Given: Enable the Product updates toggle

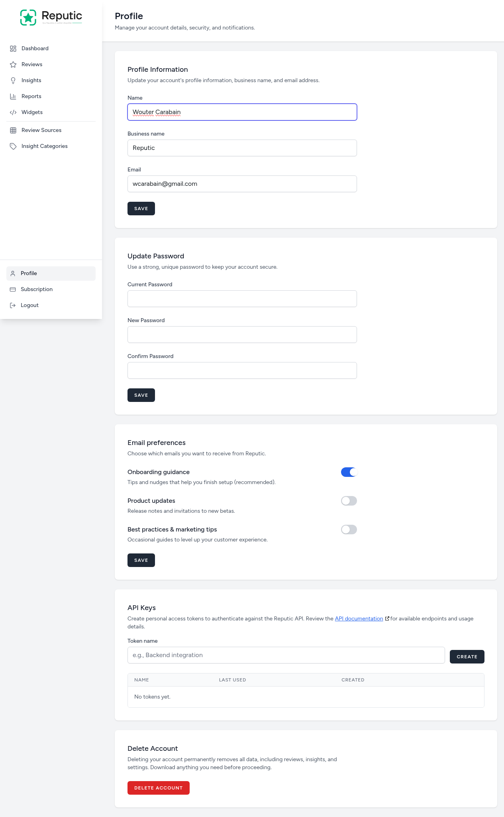Looking at the screenshot, I should pyautogui.click(x=349, y=500).
